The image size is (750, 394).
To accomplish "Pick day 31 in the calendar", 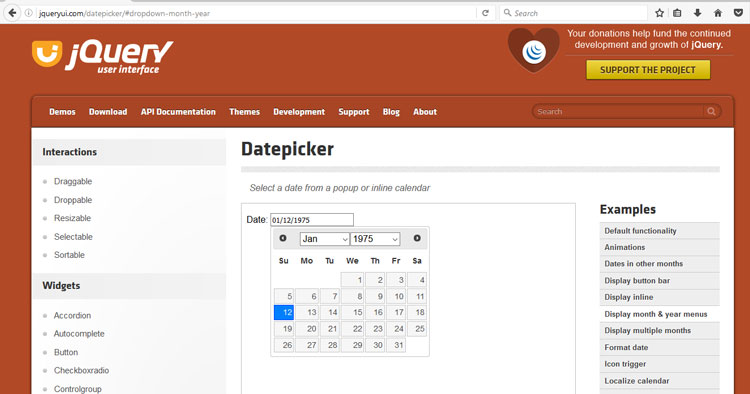I will tap(396, 345).
